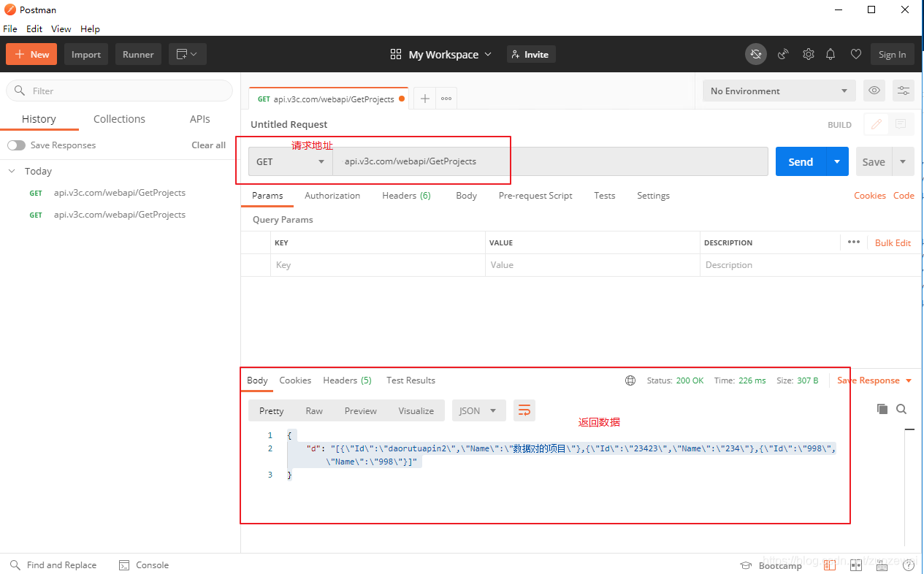The height and width of the screenshot is (574, 924).
Task: Click the Invite button
Action: coord(531,54)
